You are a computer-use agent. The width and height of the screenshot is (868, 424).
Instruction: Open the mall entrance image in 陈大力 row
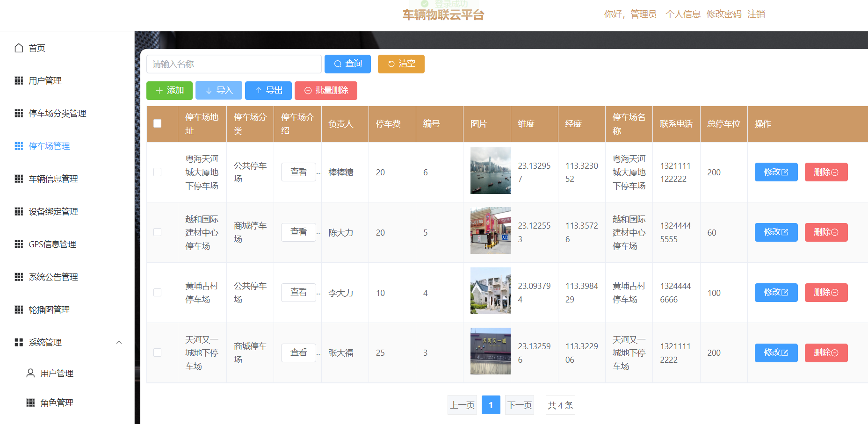(491, 230)
